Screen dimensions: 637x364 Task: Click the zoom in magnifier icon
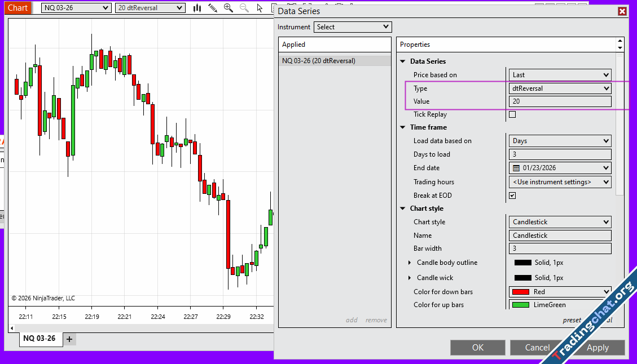pos(228,8)
